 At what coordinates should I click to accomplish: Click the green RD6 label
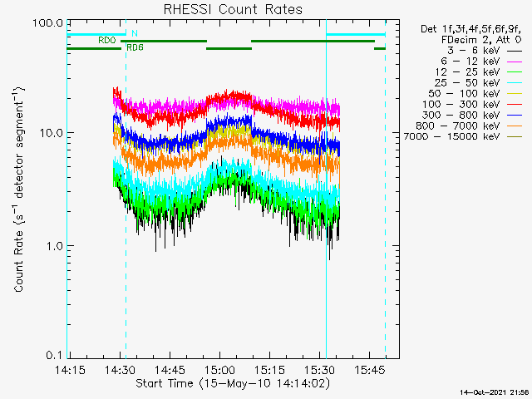(x=134, y=47)
